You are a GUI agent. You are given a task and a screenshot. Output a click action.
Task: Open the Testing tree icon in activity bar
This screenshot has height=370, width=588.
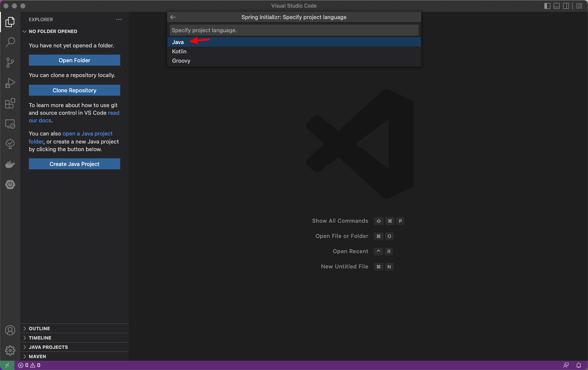[10, 144]
